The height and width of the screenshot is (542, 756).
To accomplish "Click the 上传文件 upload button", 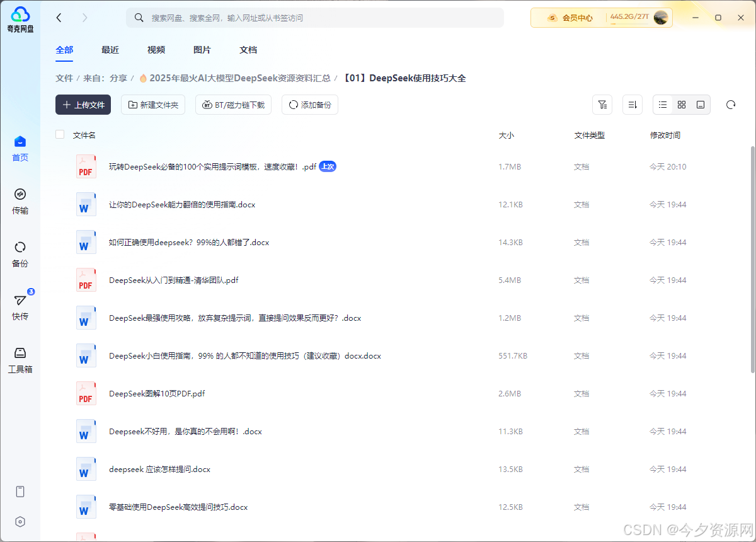I will (83, 105).
